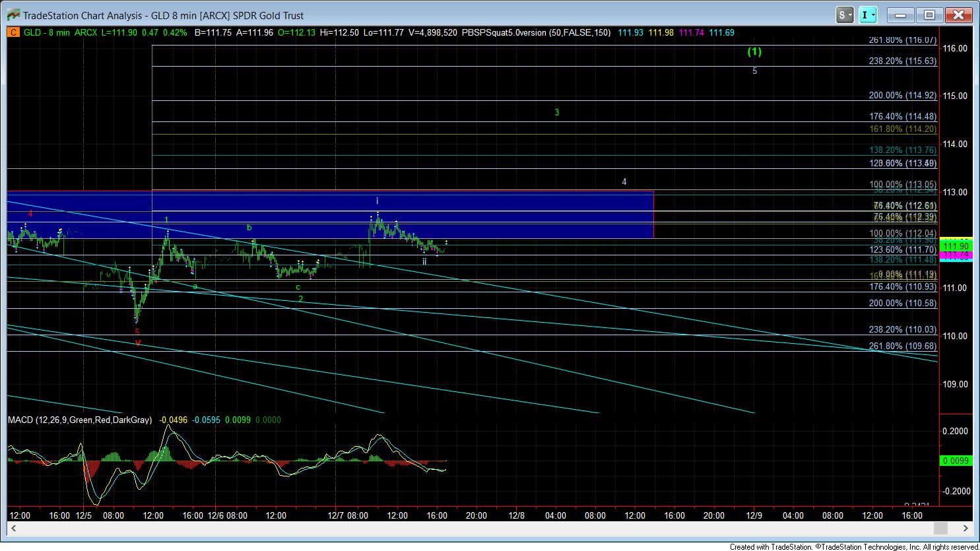Click the '176.40% (114.48)' Fibonacci label
Image resolution: width=980 pixels, height=551 pixels.
click(903, 117)
